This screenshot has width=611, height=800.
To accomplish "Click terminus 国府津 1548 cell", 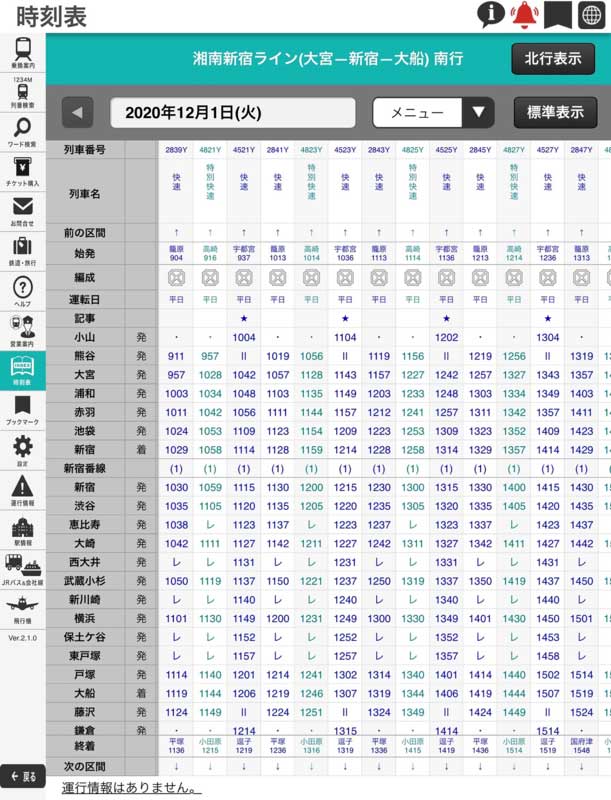I will [x=581, y=746].
